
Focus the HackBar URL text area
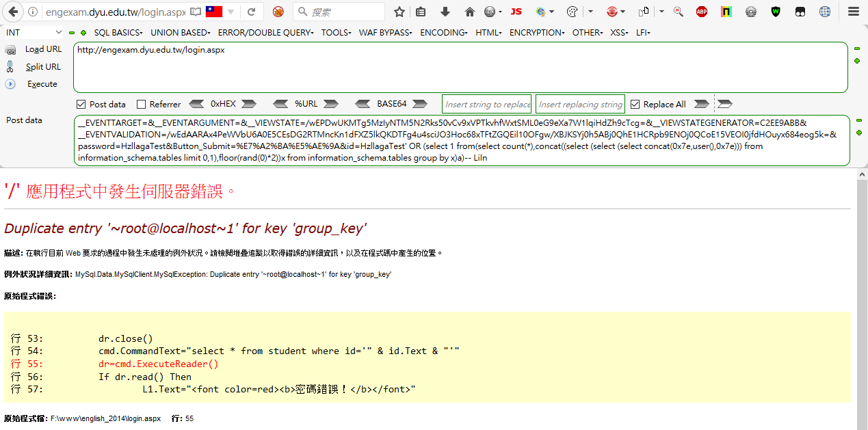[x=460, y=68]
